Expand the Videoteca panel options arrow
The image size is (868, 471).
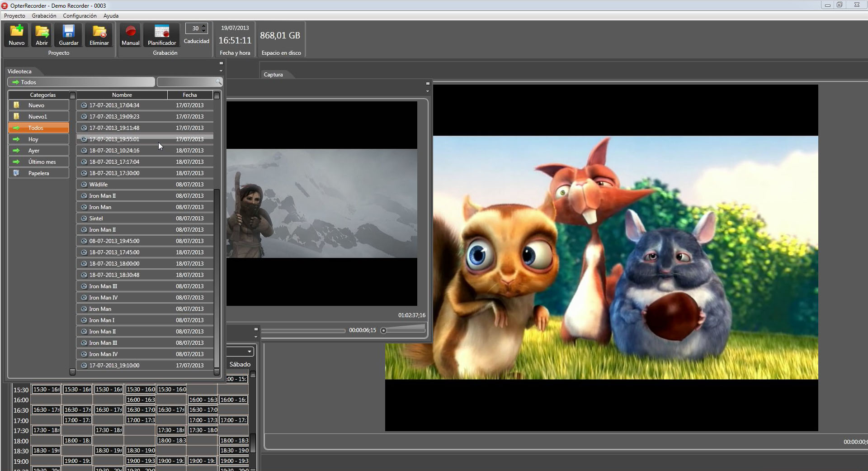click(221, 71)
